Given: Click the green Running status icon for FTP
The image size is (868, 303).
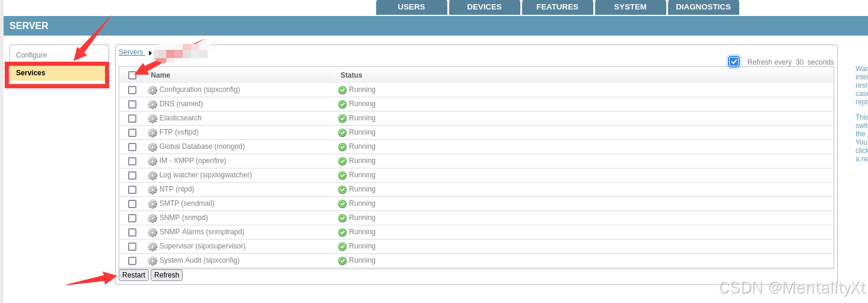Looking at the screenshot, I should [342, 133].
